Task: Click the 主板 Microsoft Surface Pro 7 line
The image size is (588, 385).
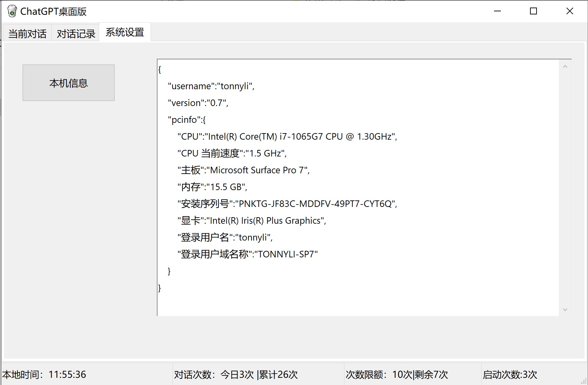Action: pyautogui.click(x=244, y=170)
